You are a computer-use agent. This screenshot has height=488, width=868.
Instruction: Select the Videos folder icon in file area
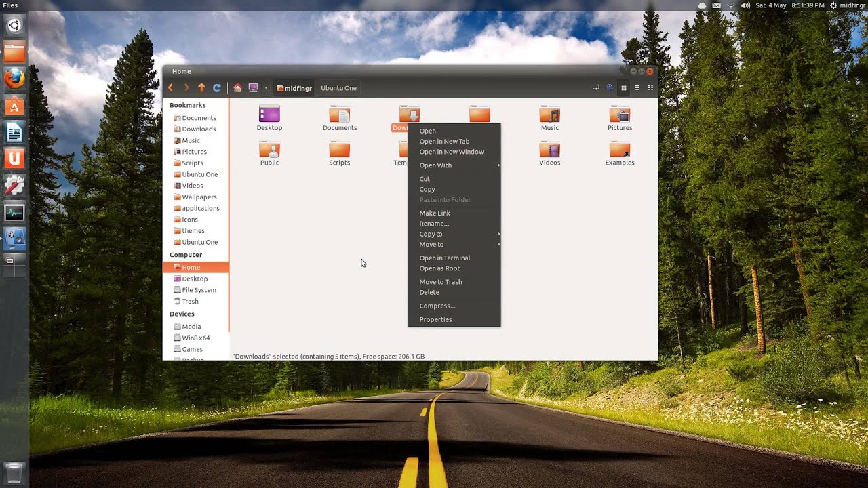tap(550, 149)
